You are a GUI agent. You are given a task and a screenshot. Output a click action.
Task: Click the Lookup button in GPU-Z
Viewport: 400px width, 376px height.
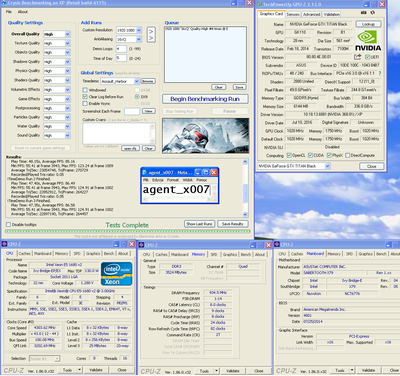pos(368,24)
